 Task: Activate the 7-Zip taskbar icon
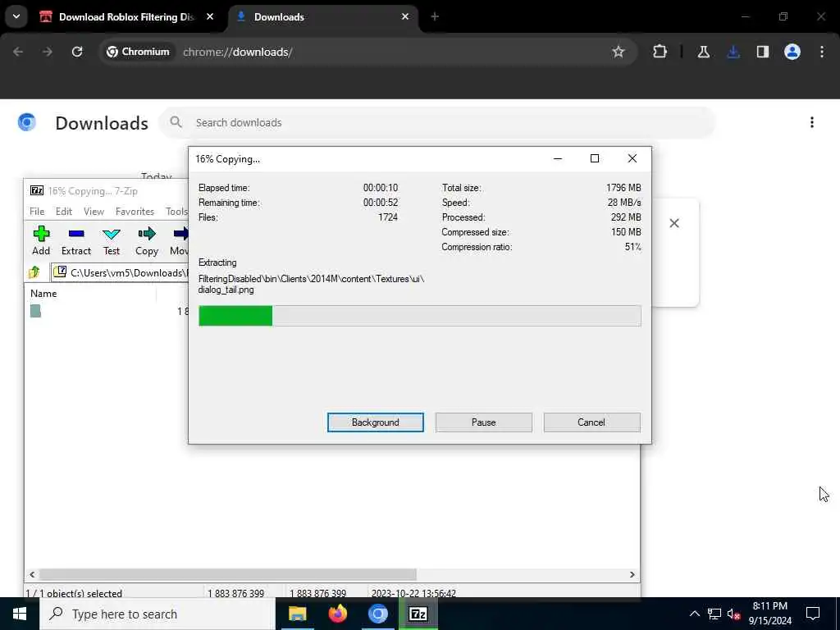[418, 614]
